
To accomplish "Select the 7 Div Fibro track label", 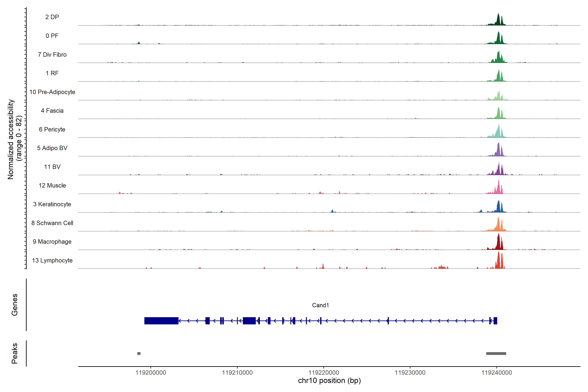I will click(52, 55).
